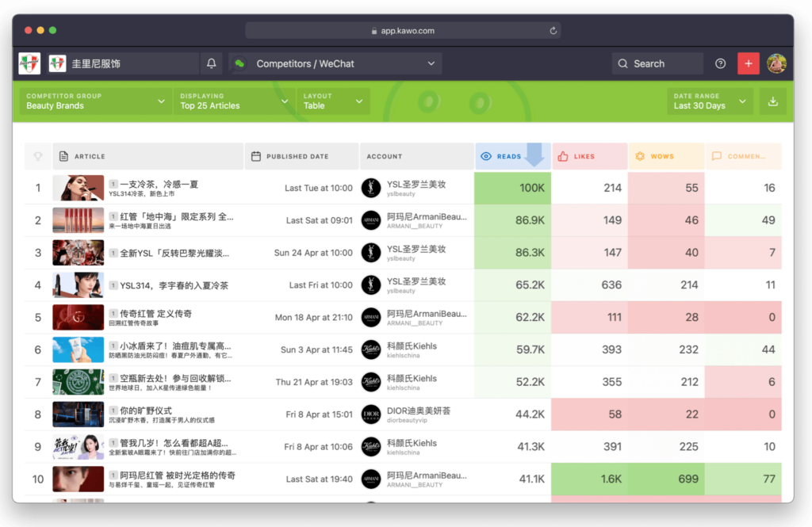Click the Kiehls logo in row 6

tap(371, 350)
